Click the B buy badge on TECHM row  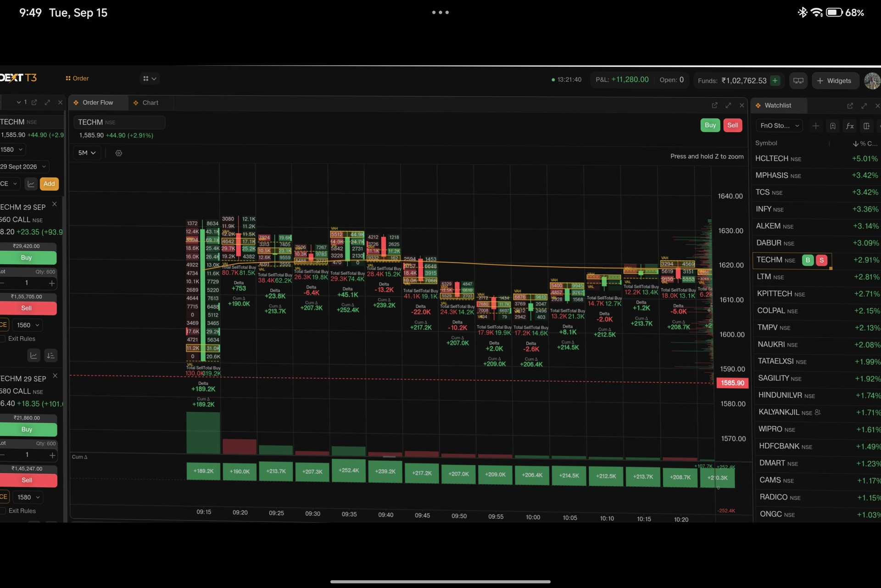point(808,260)
